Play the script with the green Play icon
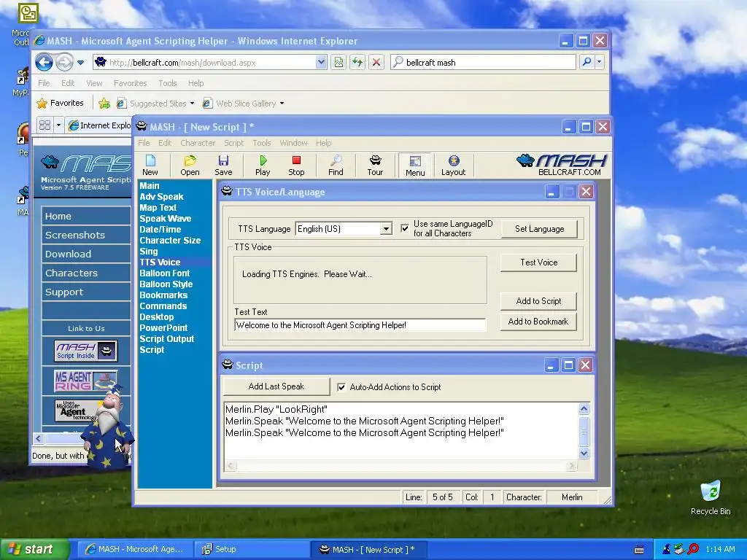The image size is (747, 560). tap(263, 166)
